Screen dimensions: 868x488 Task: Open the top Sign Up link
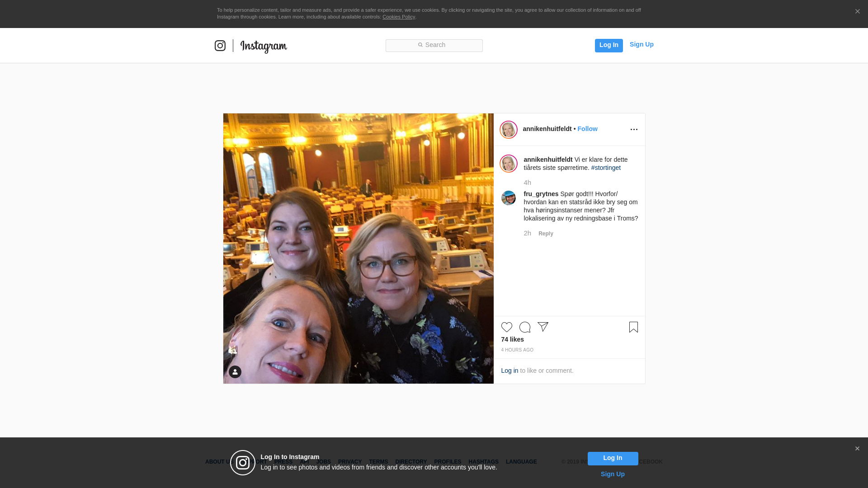[641, 44]
